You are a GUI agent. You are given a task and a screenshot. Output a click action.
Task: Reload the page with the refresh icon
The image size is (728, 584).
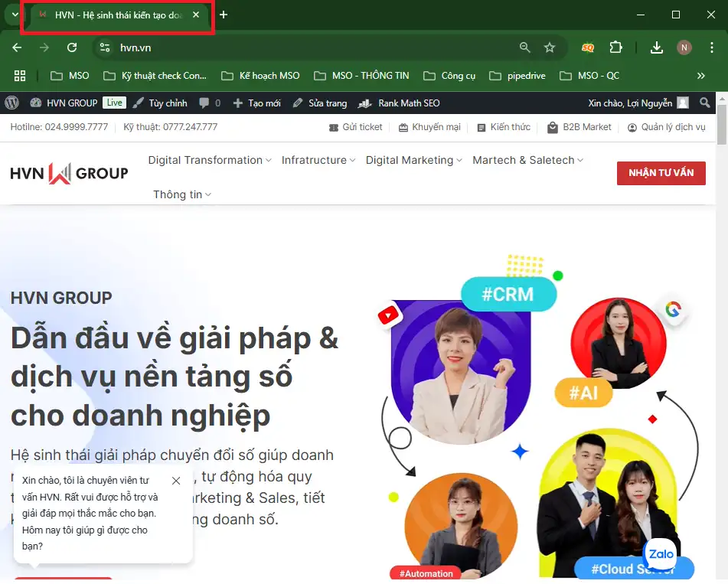(x=72, y=47)
